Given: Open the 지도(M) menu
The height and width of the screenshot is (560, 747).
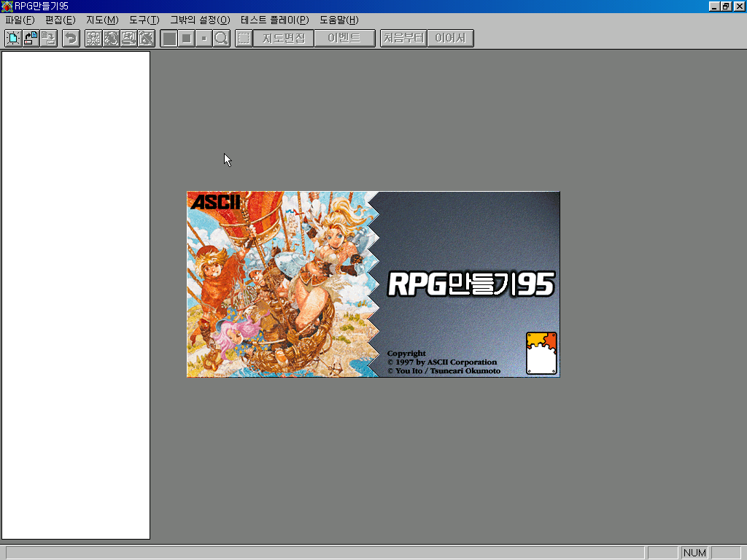Looking at the screenshot, I should [102, 20].
